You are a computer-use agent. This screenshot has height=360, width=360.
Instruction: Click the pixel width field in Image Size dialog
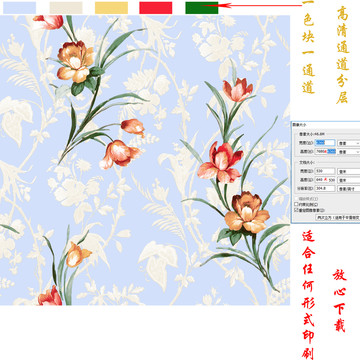(325, 143)
